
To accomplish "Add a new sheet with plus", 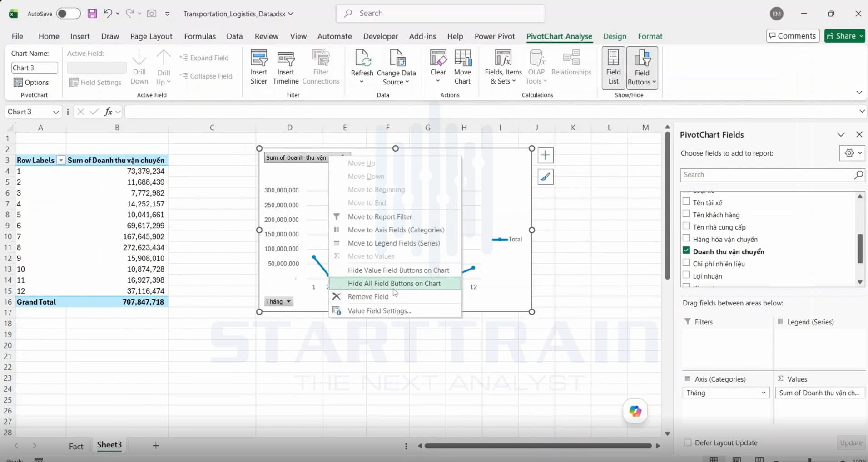I will [156, 446].
